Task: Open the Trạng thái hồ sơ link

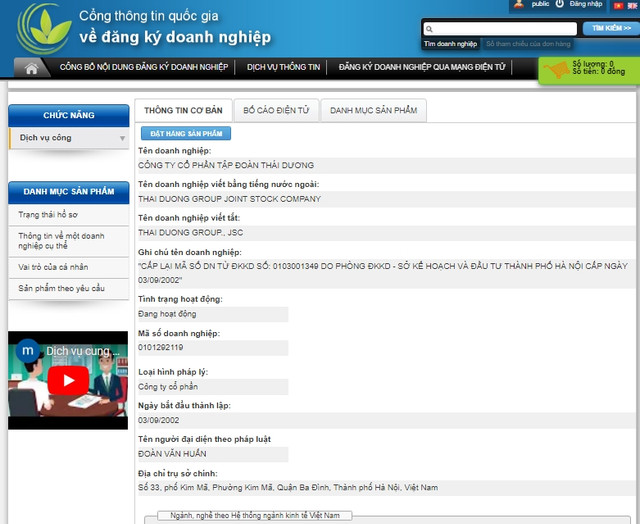Action: (47, 214)
